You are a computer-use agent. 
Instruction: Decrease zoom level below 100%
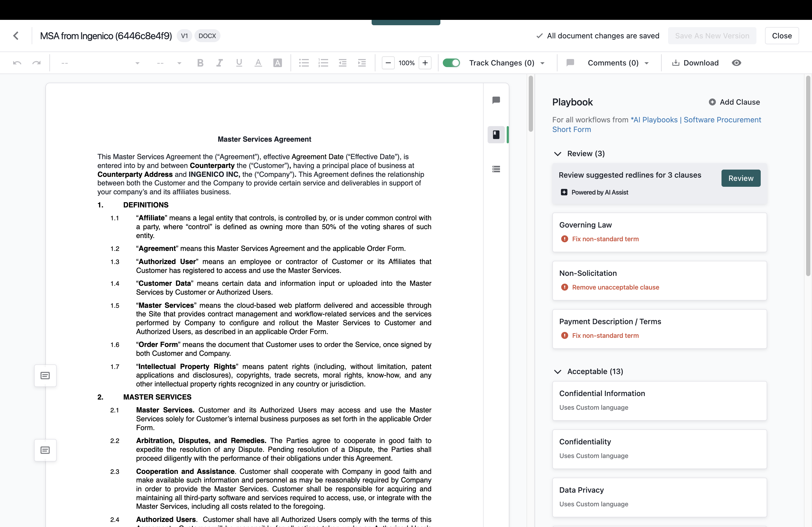click(388, 63)
